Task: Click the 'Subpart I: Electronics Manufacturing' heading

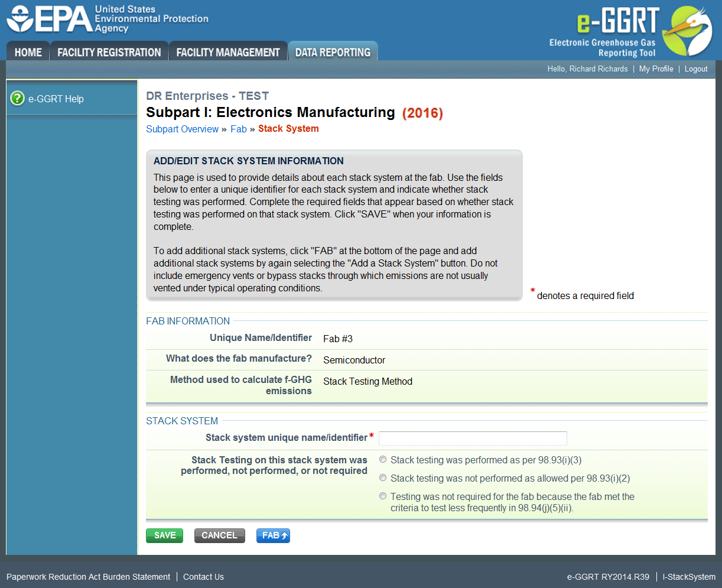Action: click(271, 112)
